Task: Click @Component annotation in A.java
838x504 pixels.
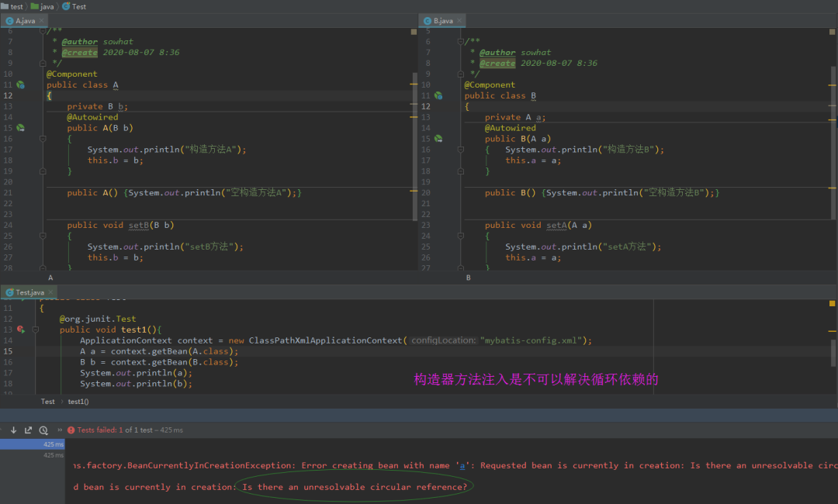Action: tap(71, 74)
